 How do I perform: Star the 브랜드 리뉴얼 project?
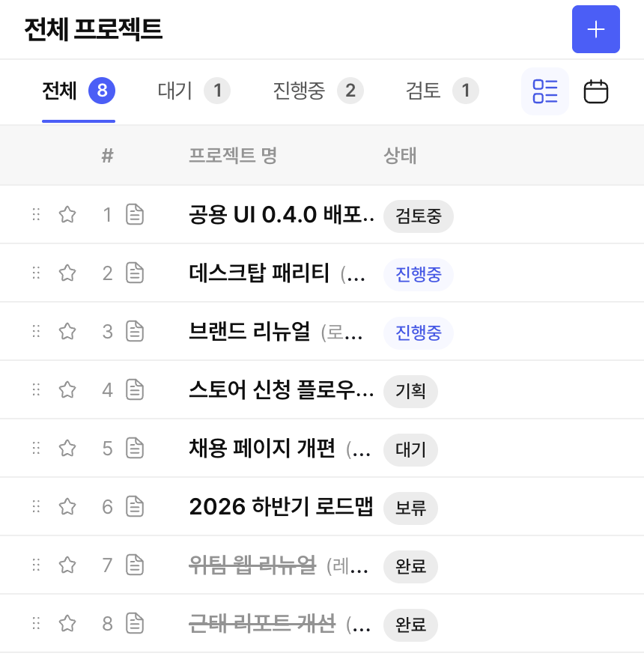click(x=67, y=331)
